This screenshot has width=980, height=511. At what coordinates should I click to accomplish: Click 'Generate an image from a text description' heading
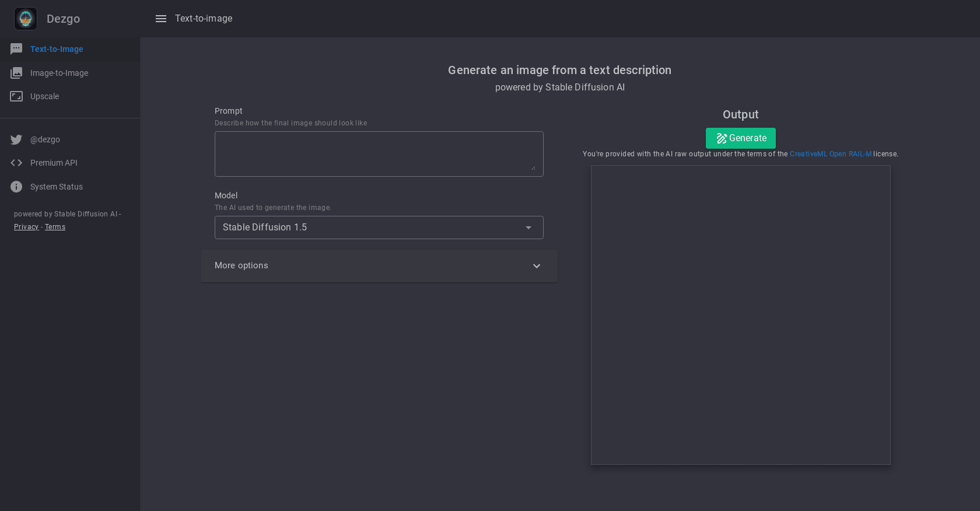pos(559,70)
